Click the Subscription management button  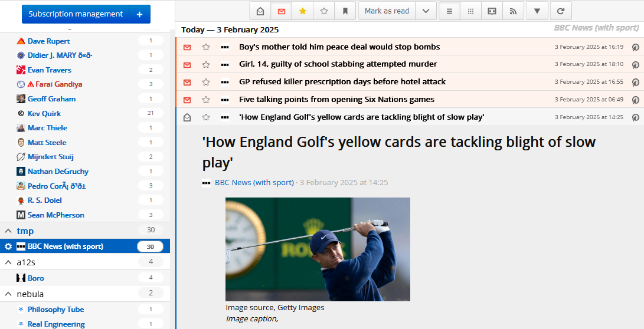(x=76, y=14)
